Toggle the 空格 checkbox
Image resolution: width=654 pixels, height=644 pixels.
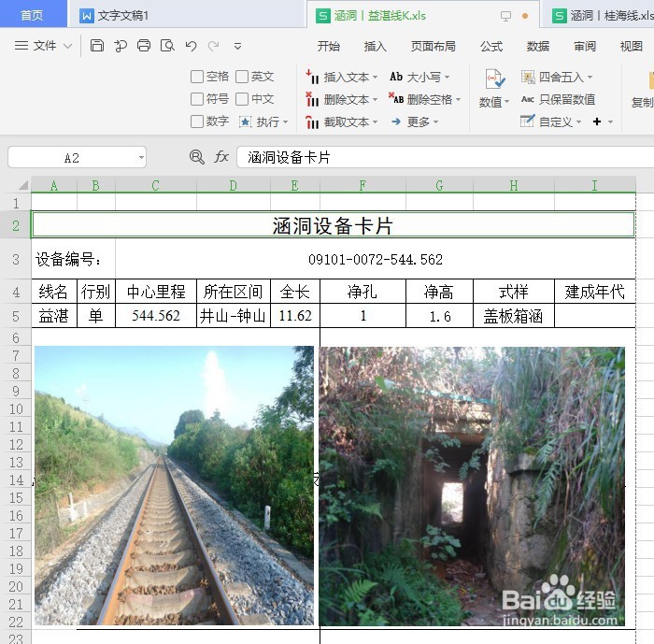point(197,77)
